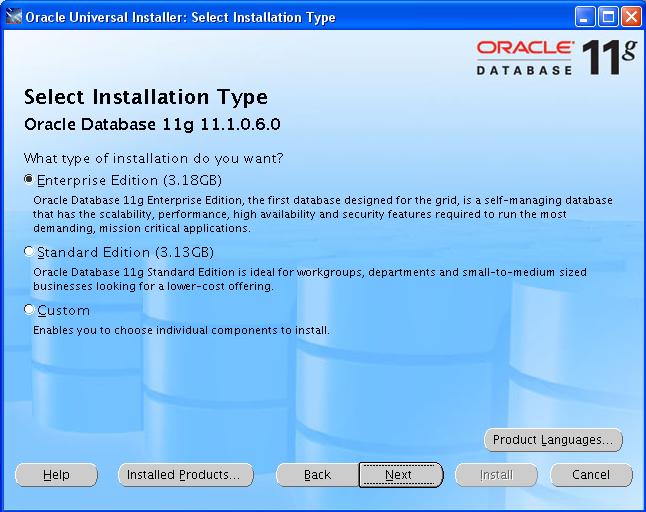646x512 pixels.
Task: Click the Help button
Action: pyautogui.click(x=56, y=475)
